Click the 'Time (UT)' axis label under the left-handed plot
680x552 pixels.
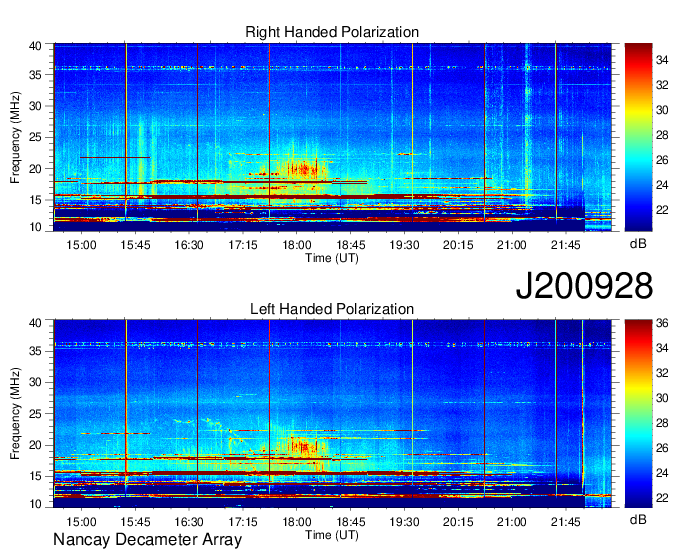pos(332,535)
